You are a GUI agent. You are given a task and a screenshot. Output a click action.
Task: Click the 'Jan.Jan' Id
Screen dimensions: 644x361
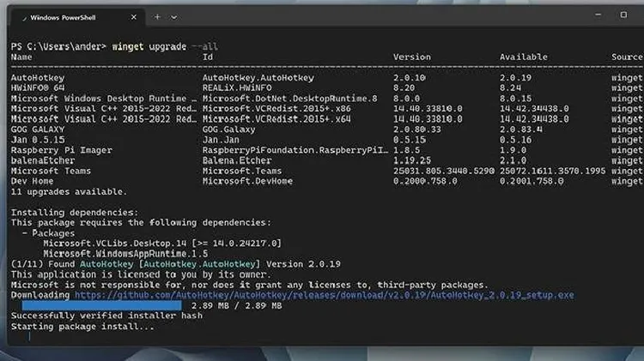pyautogui.click(x=221, y=140)
